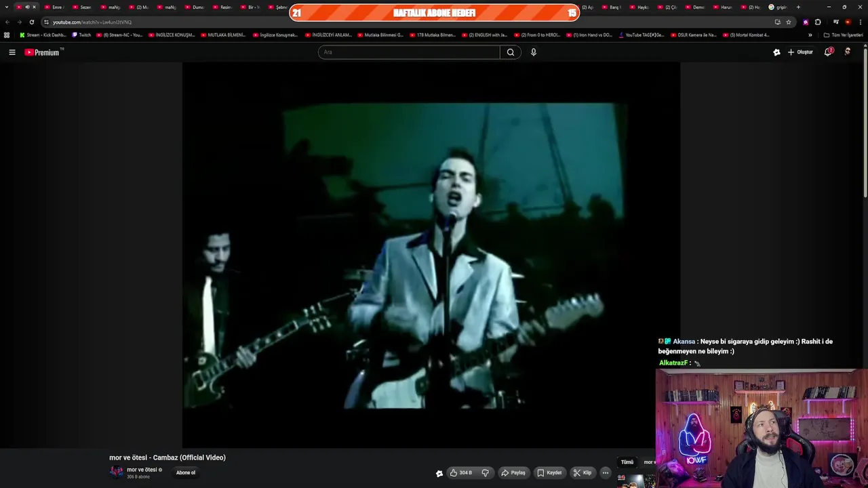Image resolution: width=868 pixels, height=488 pixels.
Task: Open mor ve ötesi channel name link
Action: click(142, 470)
